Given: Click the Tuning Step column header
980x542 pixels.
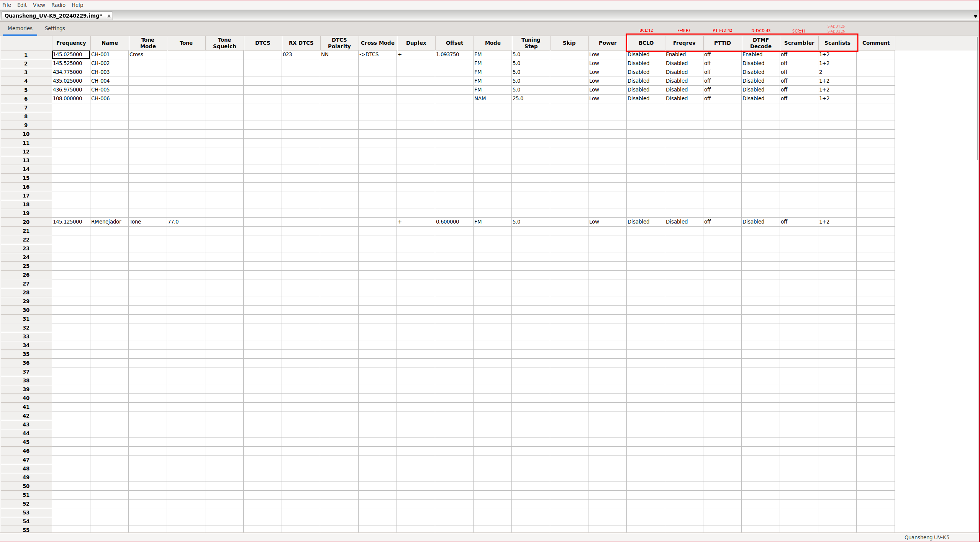Looking at the screenshot, I should [x=531, y=43].
